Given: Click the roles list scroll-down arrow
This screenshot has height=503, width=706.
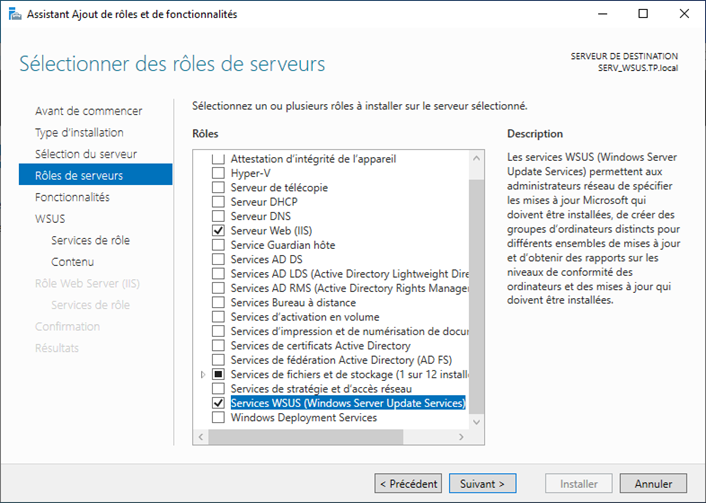Looking at the screenshot, I should (x=476, y=422).
